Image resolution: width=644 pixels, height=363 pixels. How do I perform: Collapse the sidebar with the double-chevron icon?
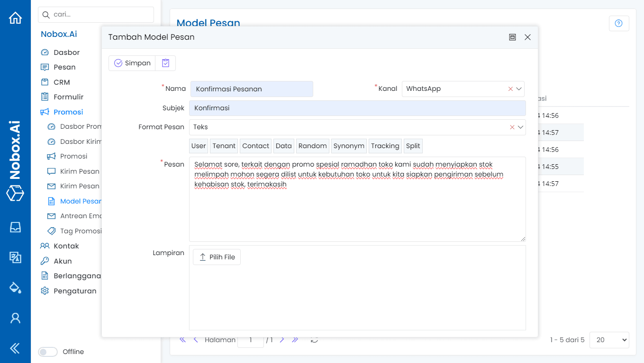click(15, 348)
